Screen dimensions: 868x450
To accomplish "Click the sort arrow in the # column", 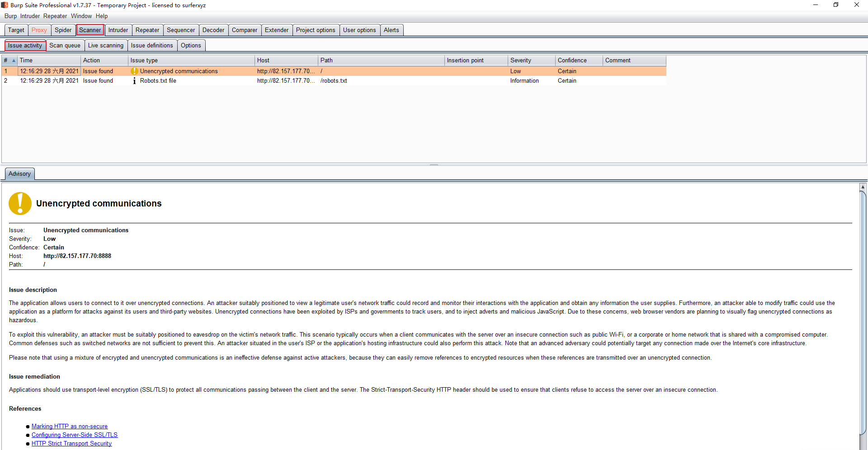I will pos(14,61).
